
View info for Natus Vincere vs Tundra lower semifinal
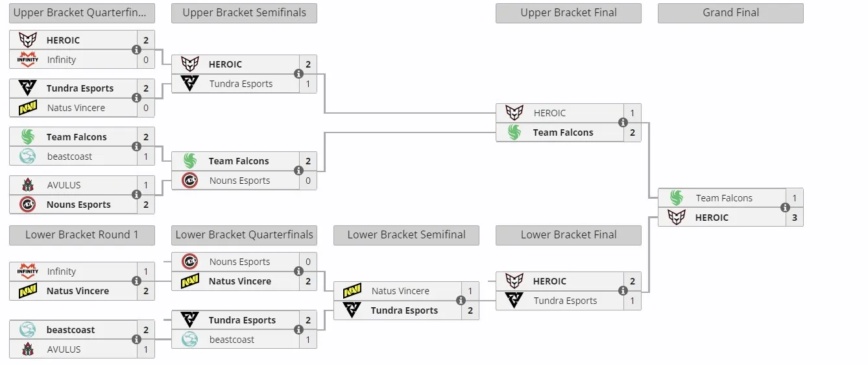[461, 301]
